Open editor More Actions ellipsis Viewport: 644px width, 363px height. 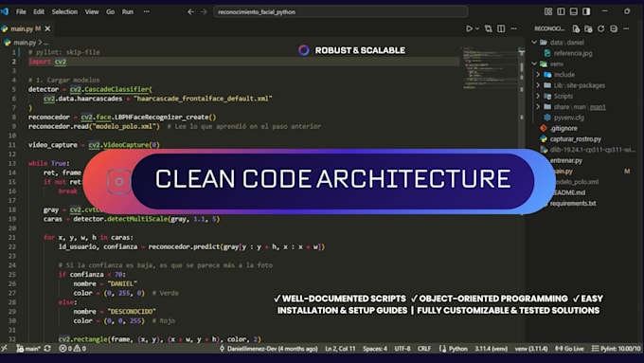click(514, 28)
